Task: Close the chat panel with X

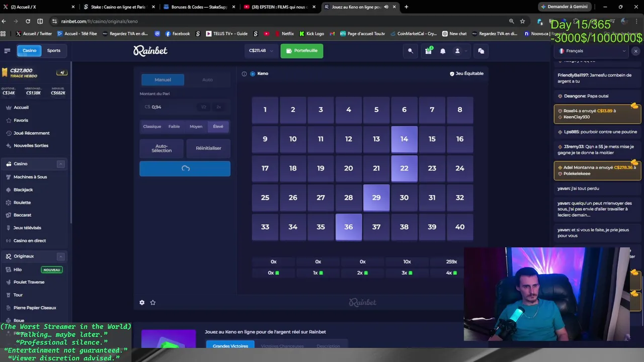Action: tap(635, 51)
